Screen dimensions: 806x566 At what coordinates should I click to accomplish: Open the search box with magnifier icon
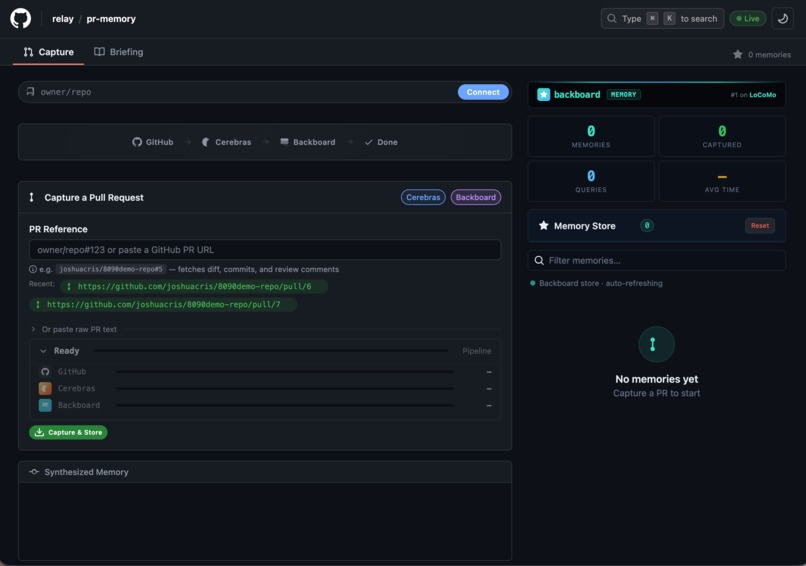click(662, 19)
